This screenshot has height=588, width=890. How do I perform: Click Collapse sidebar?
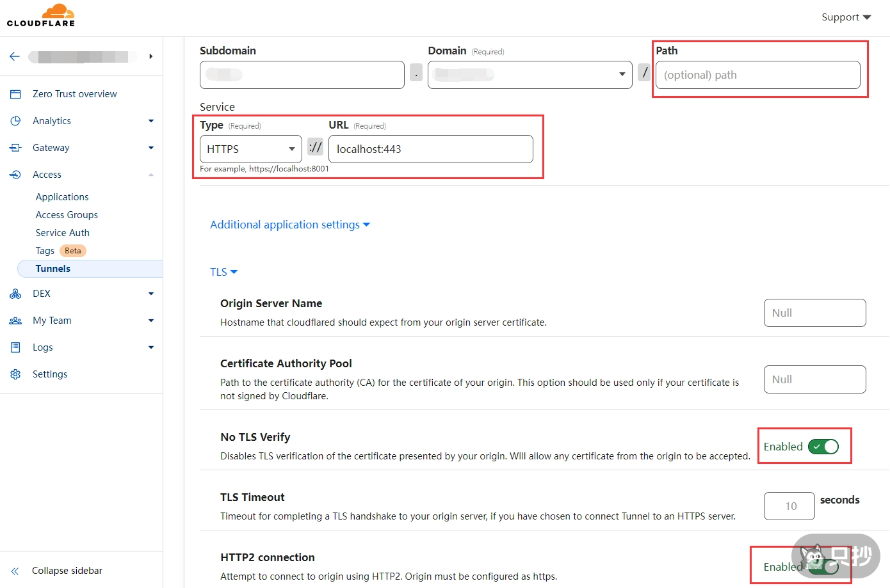(x=67, y=571)
